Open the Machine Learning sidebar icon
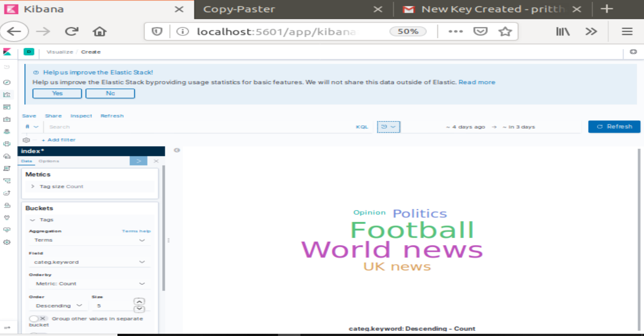 click(7, 144)
